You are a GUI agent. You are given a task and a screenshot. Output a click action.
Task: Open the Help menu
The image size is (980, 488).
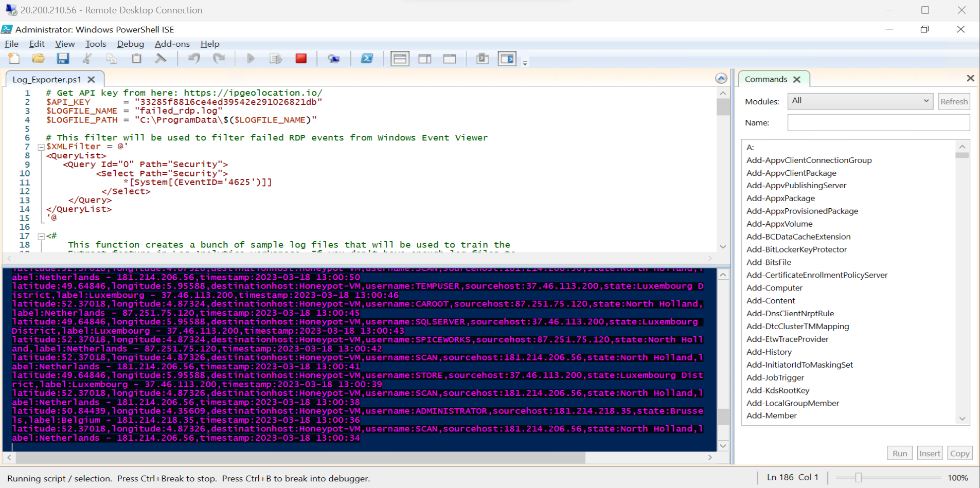coord(210,44)
